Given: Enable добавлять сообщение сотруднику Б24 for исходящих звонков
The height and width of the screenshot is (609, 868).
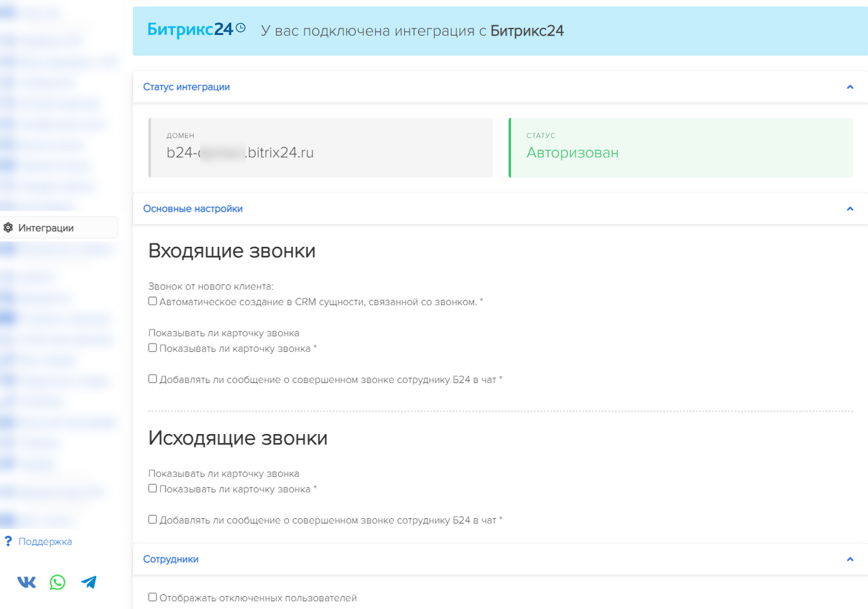Looking at the screenshot, I should [152, 519].
